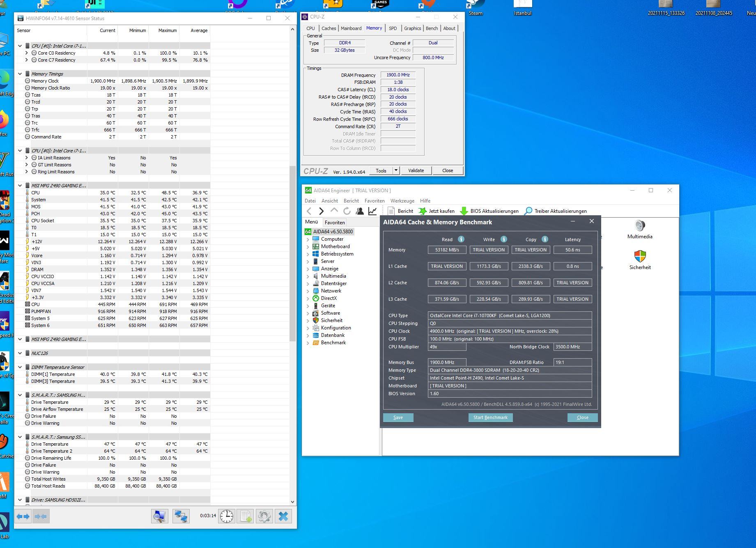Click HWiNFO network computers icon
756x548 pixels.
click(181, 516)
